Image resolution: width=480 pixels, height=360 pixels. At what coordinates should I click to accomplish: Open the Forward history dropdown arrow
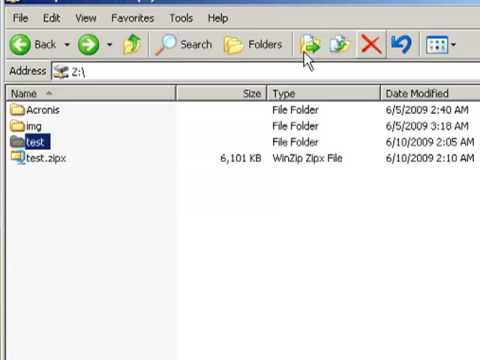[x=109, y=44]
